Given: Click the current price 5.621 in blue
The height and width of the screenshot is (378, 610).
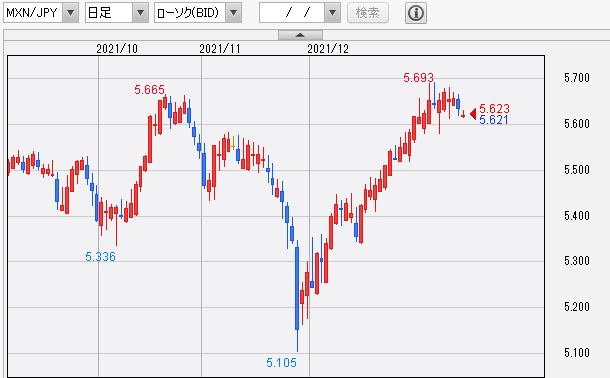Looking at the screenshot, I should [x=494, y=120].
